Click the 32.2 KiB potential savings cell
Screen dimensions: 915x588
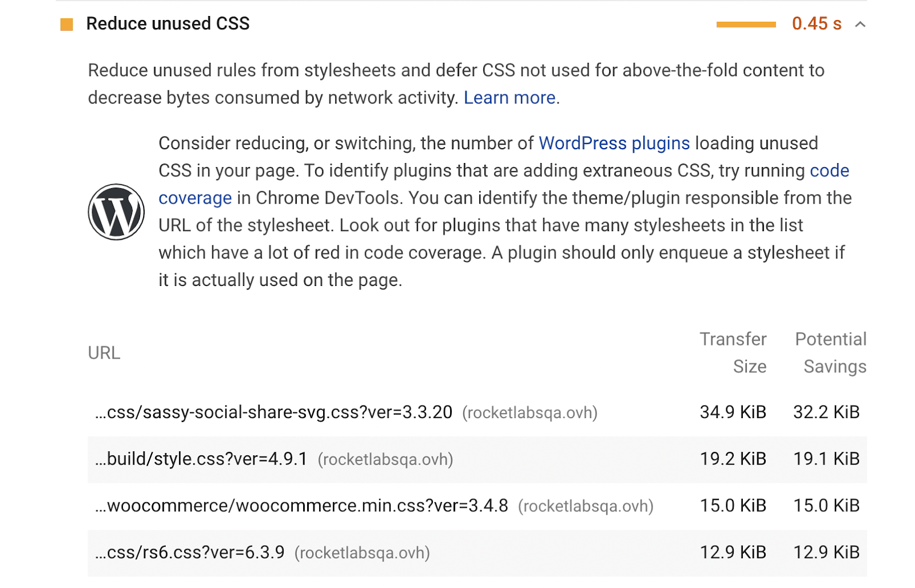coord(826,412)
